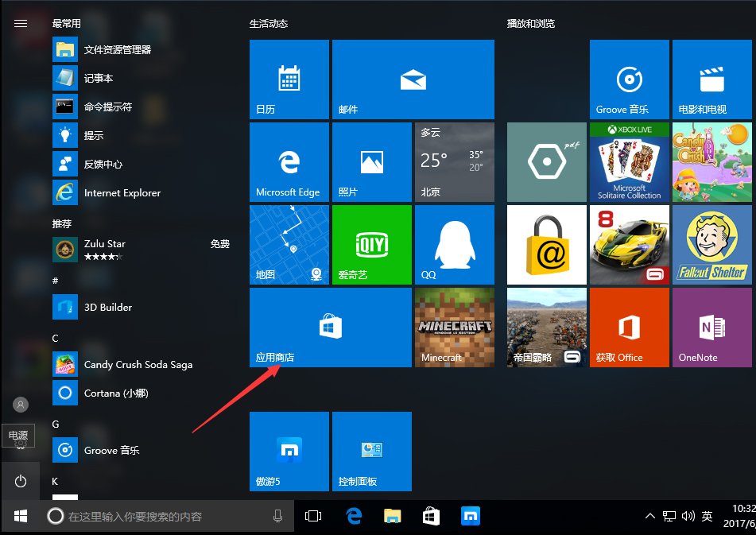
Task: Launch QQ from the Start tiles
Action: (454, 245)
